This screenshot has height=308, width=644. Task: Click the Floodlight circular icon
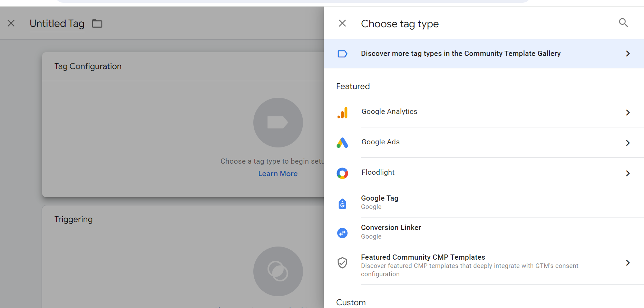tap(342, 173)
